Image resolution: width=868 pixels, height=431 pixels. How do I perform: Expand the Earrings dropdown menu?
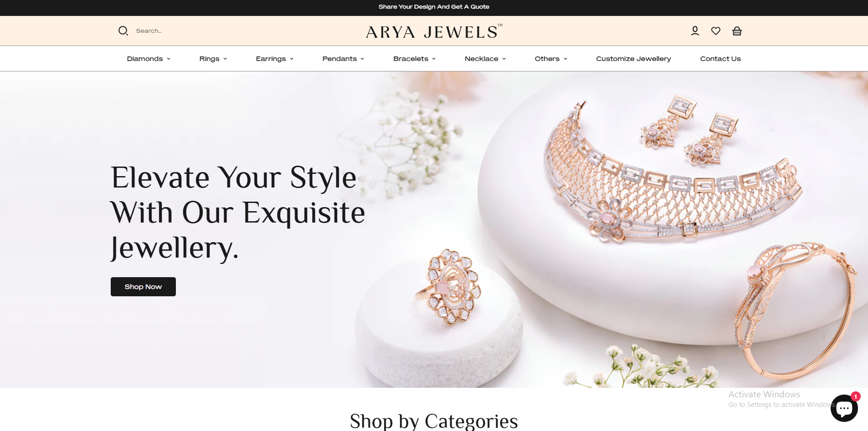(275, 59)
